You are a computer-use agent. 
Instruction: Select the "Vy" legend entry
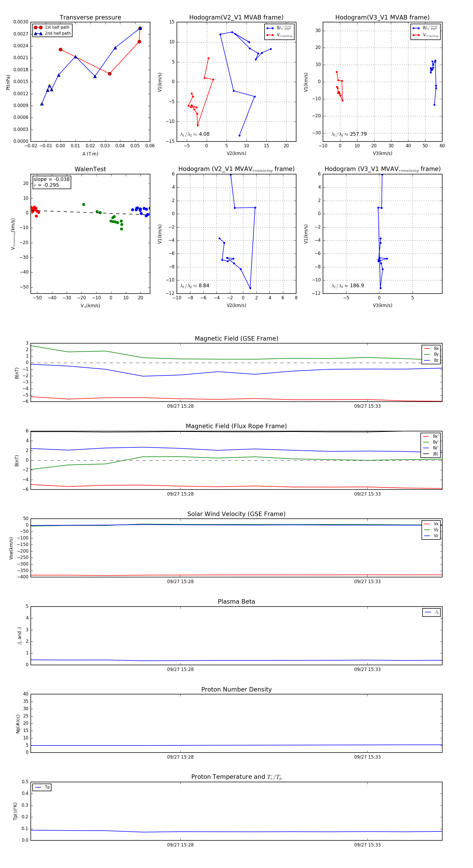[431, 530]
